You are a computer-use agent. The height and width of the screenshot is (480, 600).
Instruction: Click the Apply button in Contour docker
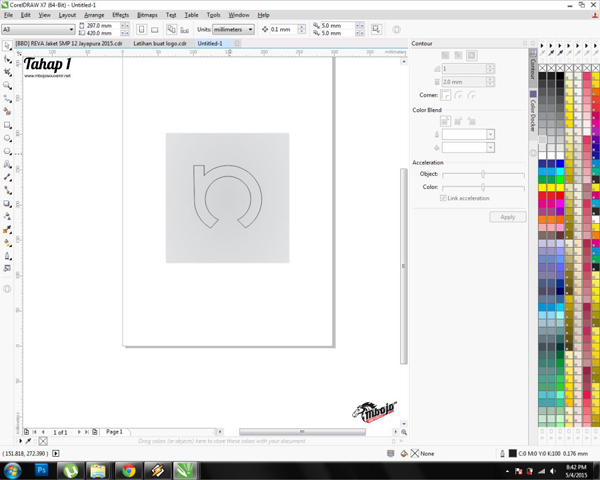point(507,217)
